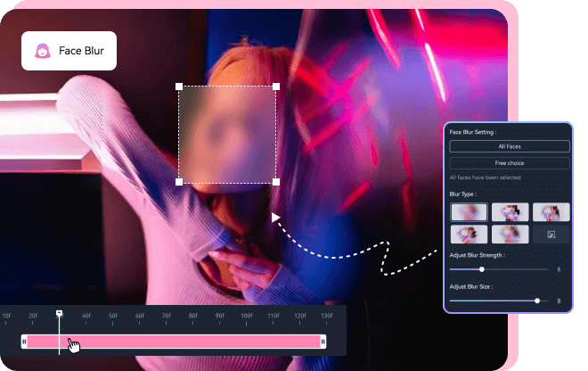This screenshot has height=371, width=588.
Task: Select the Free choice option
Action: [x=509, y=164]
